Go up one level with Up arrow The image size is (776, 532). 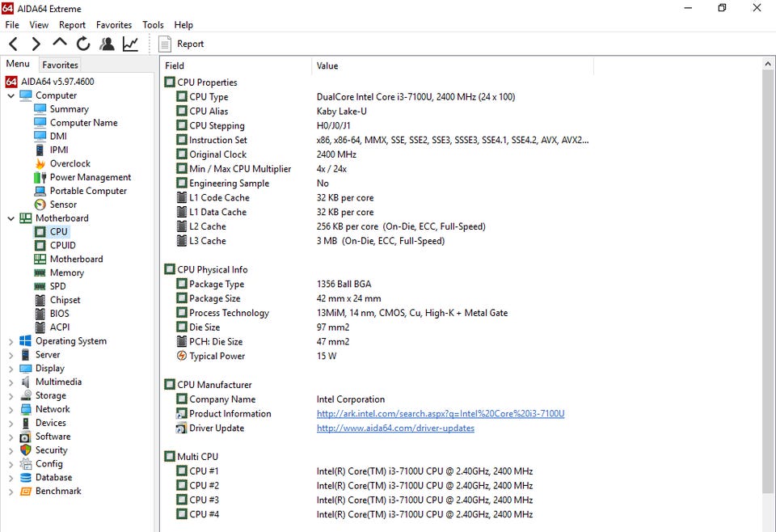tap(60, 43)
